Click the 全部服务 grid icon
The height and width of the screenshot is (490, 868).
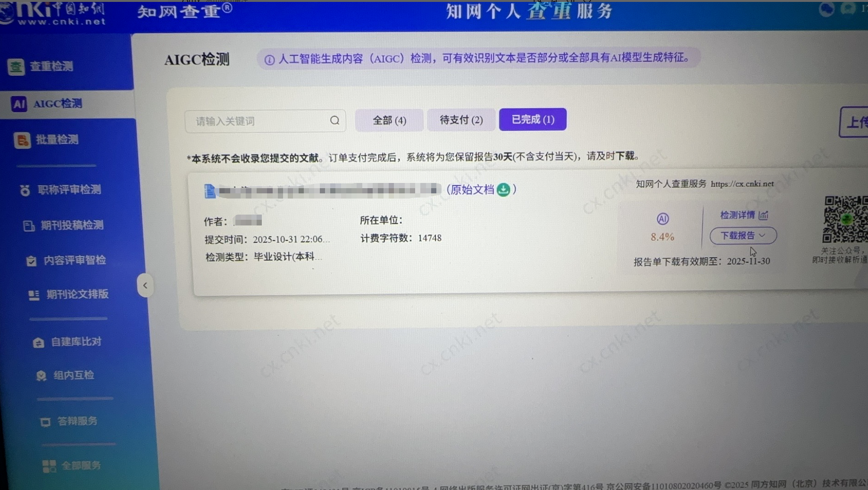(49, 466)
